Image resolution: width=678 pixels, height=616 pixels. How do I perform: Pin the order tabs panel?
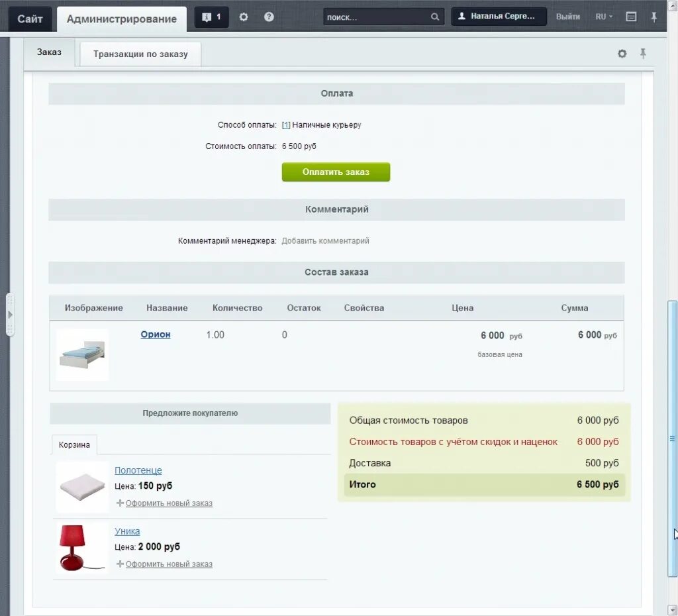[x=643, y=54]
